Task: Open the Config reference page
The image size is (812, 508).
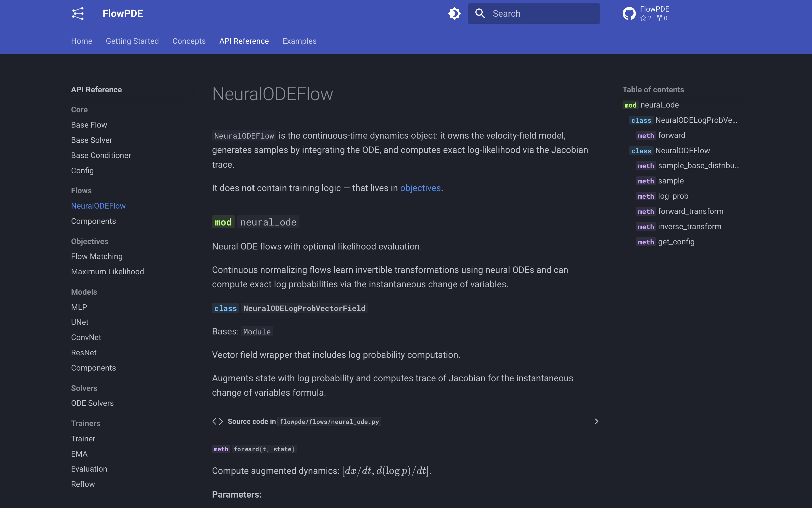Action: point(82,171)
